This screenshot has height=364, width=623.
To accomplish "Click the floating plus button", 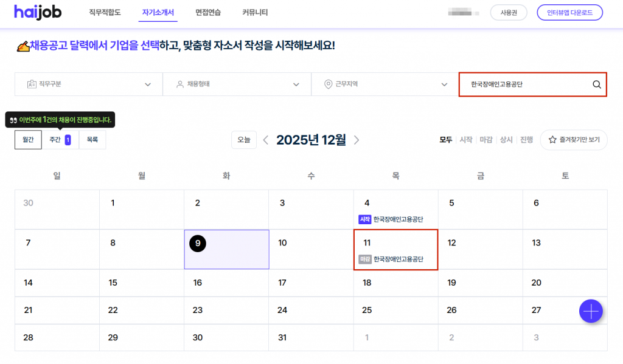I will (591, 311).
